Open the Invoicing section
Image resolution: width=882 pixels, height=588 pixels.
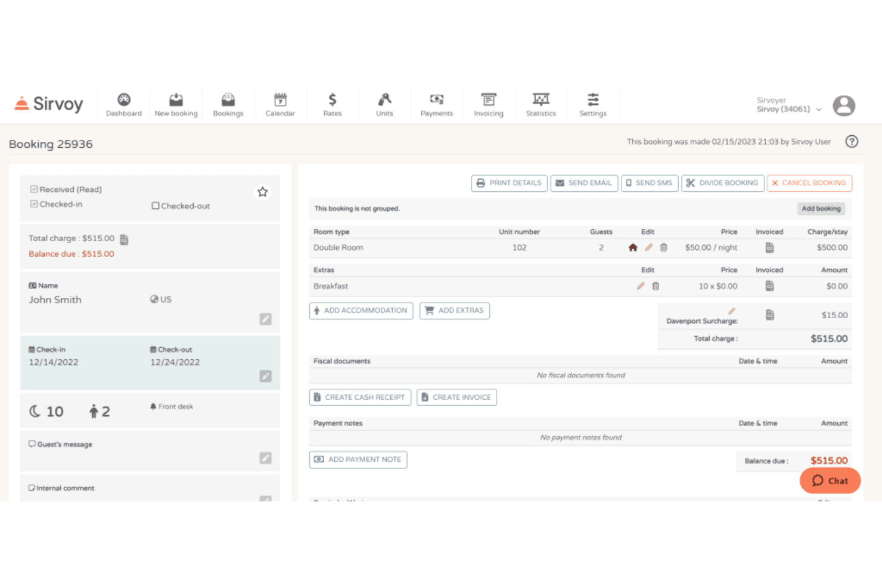coord(489,105)
